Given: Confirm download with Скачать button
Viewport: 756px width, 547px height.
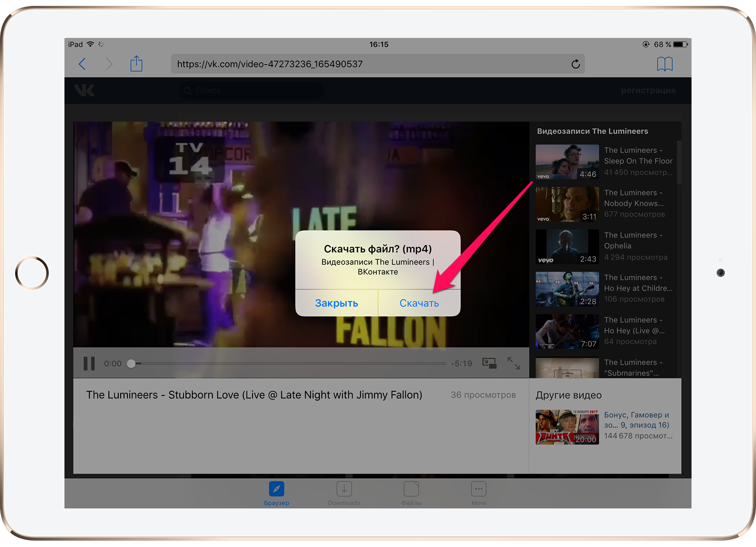Looking at the screenshot, I should pos(419,303).
